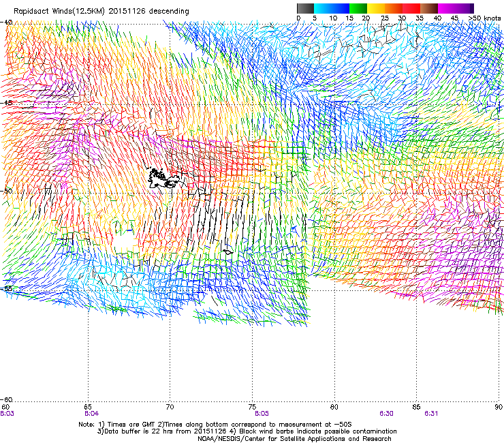Click the 'Rapidscat Winds(12.5KM) 20151126 descending' title
The width and height of the screenshot is (504, 443).
(x=101, y=12)
